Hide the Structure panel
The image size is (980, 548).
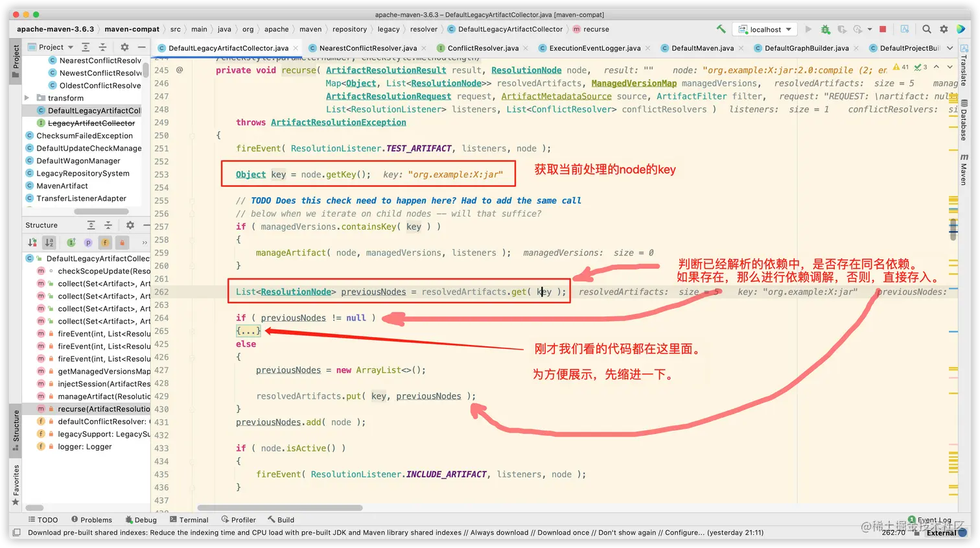tap(145, 225)
